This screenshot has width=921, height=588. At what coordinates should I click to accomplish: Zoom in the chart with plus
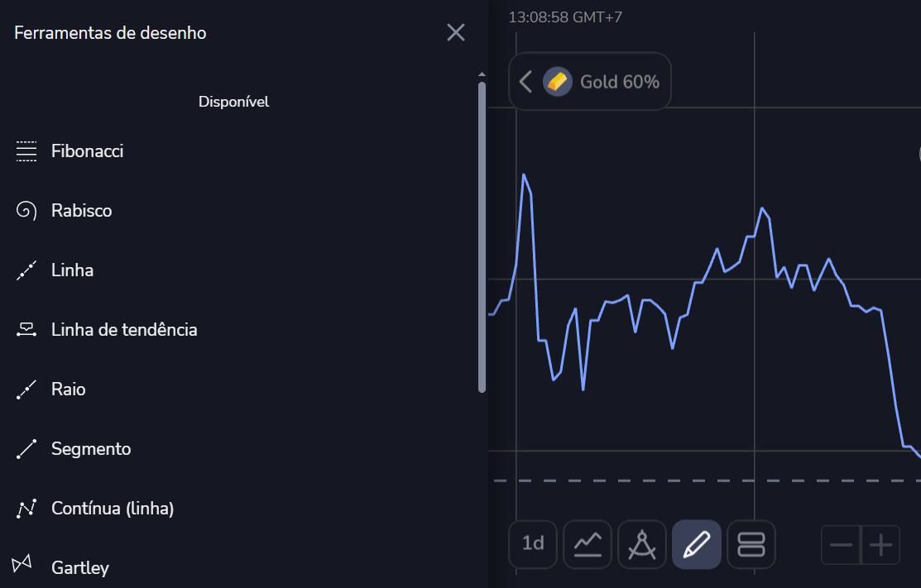pos(881,545)
